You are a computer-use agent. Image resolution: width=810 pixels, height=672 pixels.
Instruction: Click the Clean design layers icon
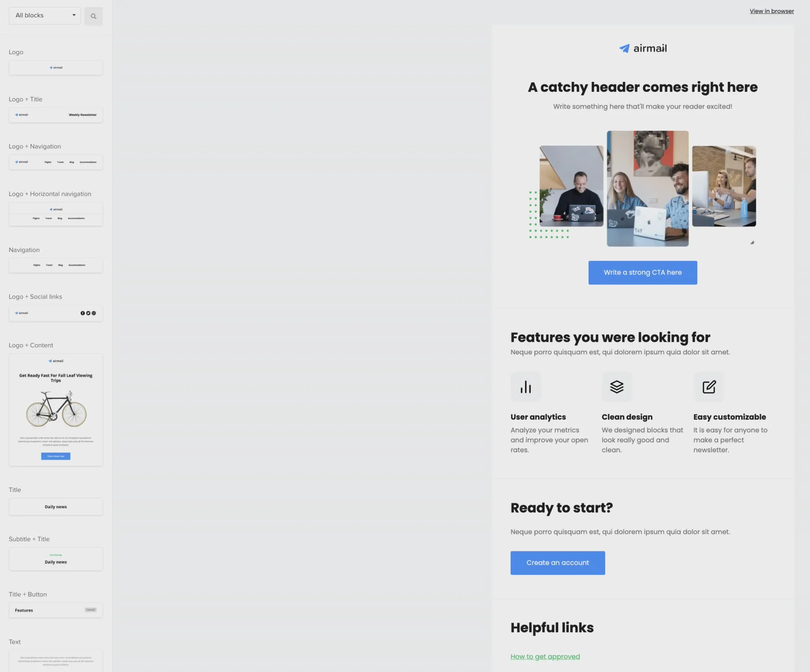pos(617,387)
